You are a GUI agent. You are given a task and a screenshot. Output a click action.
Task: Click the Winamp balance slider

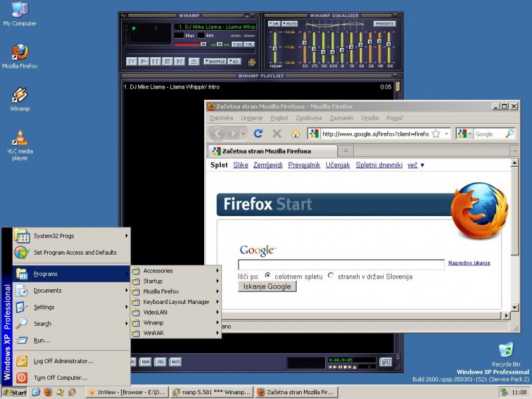pyautogui.click(x=220, y=44)
